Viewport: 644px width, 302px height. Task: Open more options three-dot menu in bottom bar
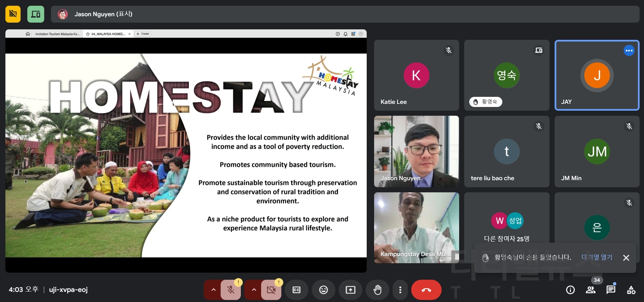tap(400, 290)
